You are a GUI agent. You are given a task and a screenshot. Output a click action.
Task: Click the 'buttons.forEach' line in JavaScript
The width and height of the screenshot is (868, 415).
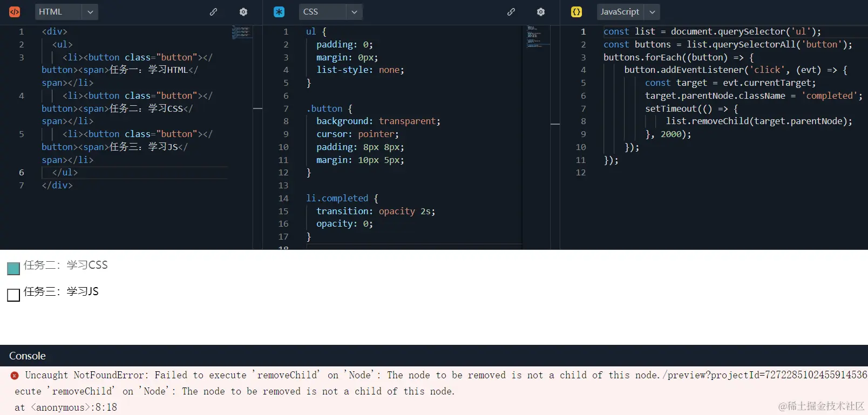(x=679, y=58)
